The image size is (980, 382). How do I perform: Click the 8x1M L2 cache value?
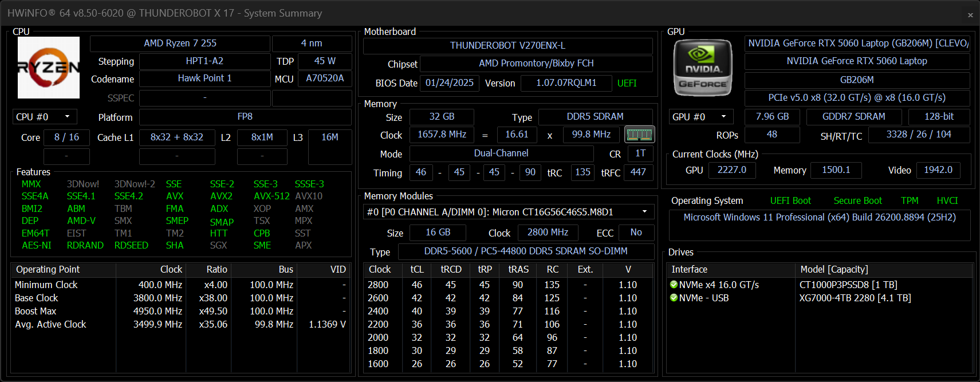[262, 137]
